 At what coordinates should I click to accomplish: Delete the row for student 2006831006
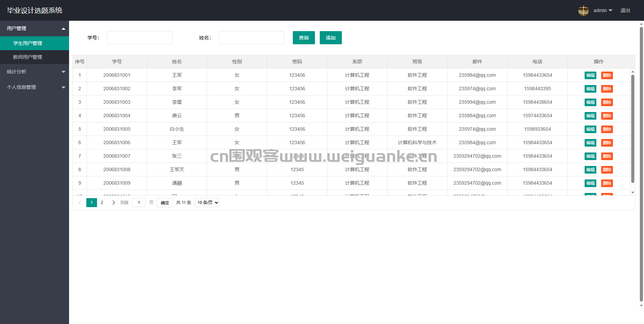coord(607,143)
